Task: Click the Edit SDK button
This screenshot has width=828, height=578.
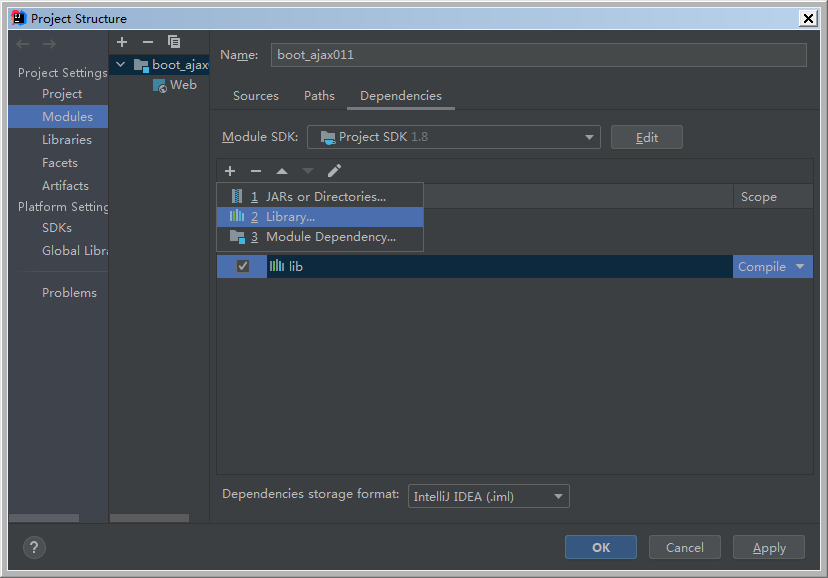Action: click(x=646, y=137)
